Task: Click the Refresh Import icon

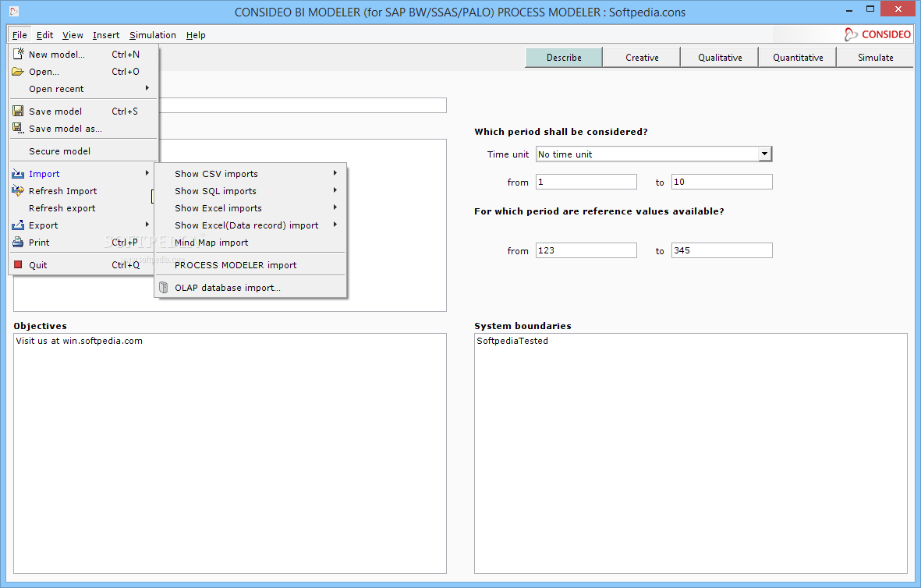Action: (18, 191)
